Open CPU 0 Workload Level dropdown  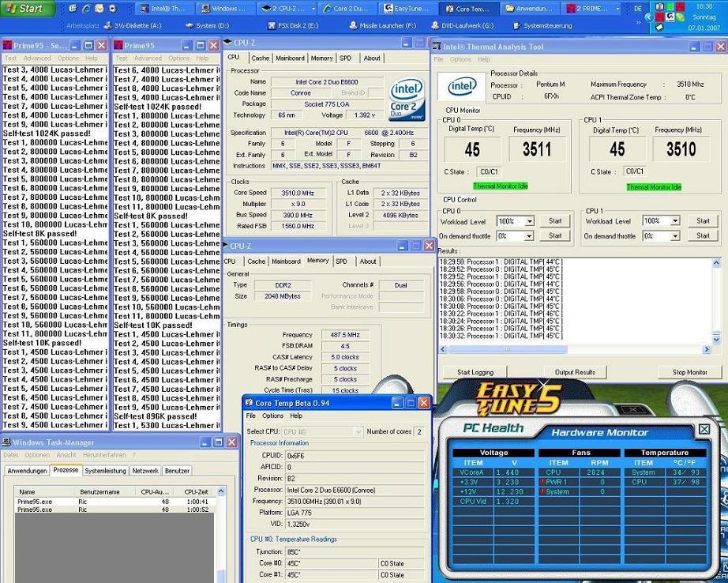(x=529, y=221)
